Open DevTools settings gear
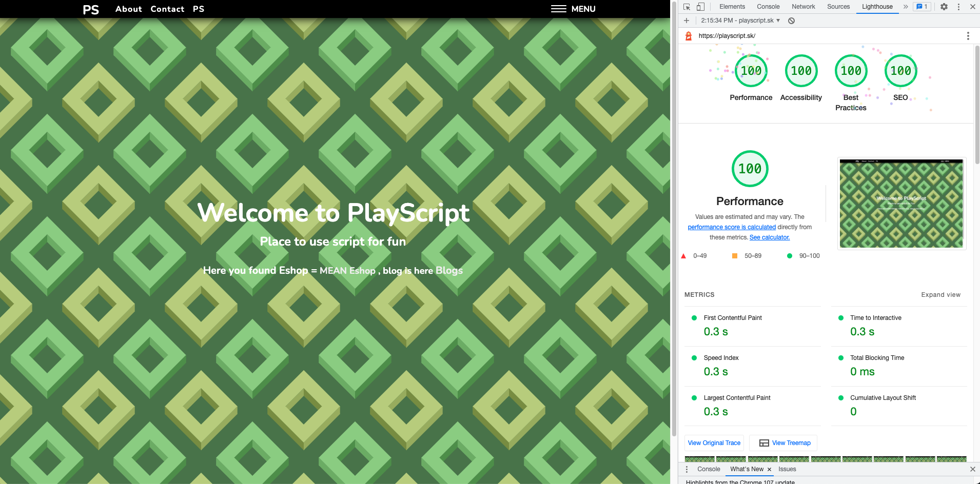 pyautogui.click(x=944, y=7)
